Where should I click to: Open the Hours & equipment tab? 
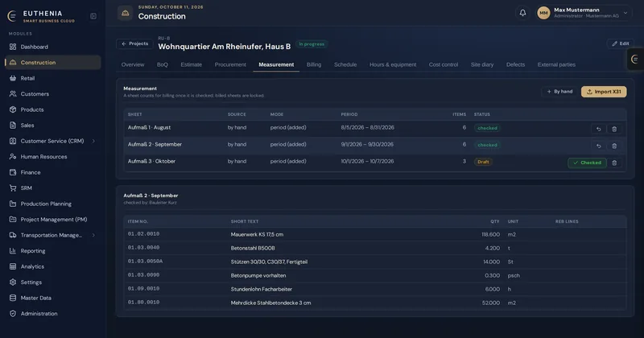point(393,64)
